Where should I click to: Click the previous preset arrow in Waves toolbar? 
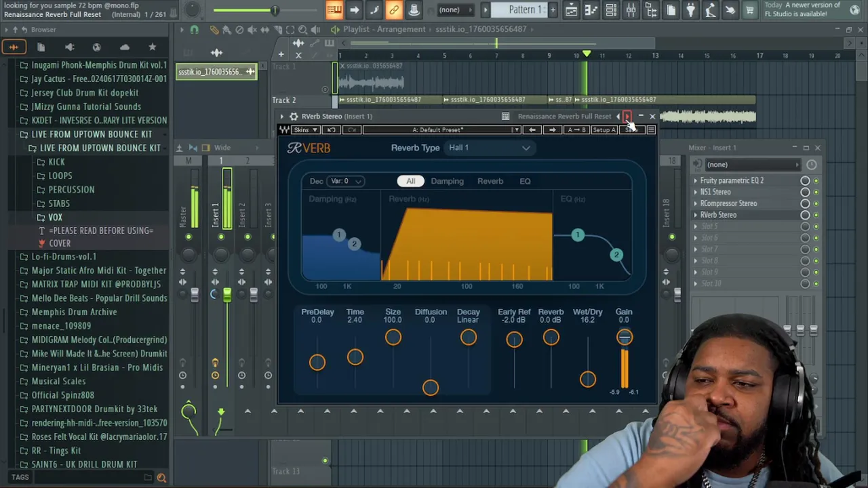point(532,129)
